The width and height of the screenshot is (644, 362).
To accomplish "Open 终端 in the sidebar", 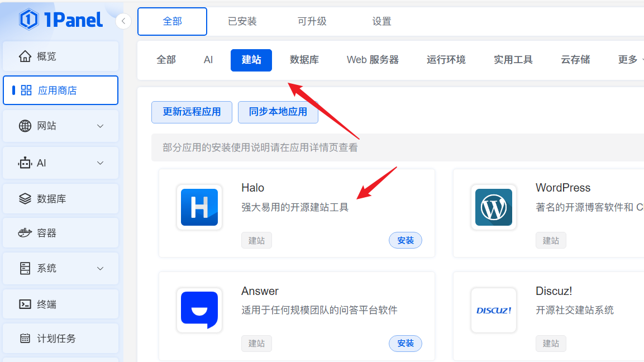I will coord(61,304).
